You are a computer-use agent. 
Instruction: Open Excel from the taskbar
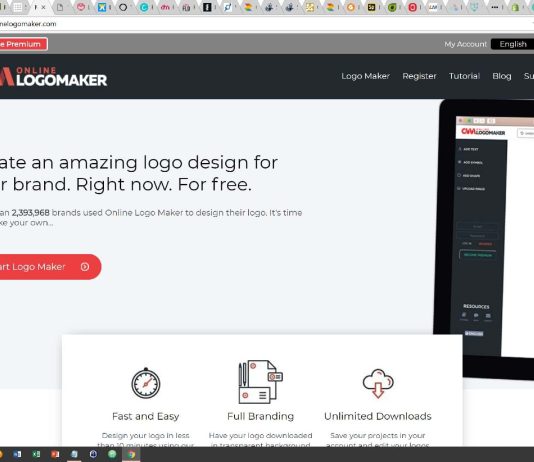[x=36, y=455]
